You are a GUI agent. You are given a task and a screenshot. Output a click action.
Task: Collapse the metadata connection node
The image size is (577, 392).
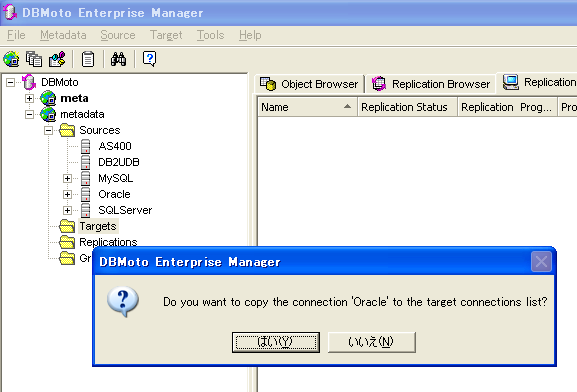29,114
